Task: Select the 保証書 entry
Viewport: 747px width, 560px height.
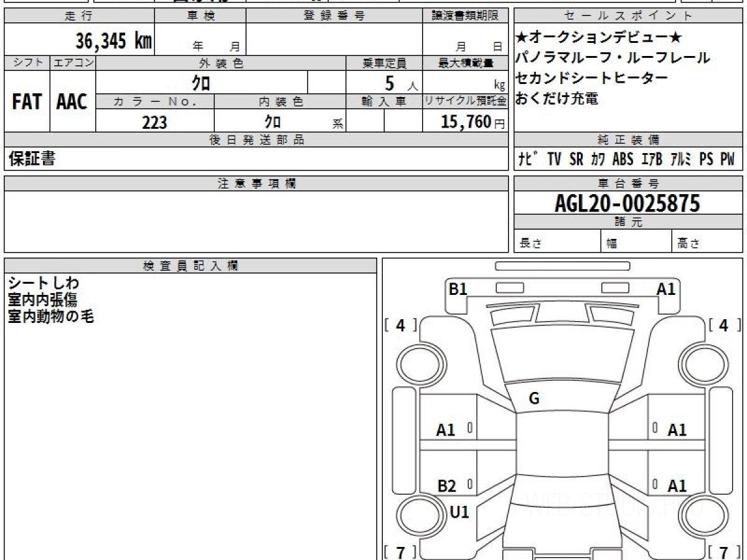Action: [32, 159]
